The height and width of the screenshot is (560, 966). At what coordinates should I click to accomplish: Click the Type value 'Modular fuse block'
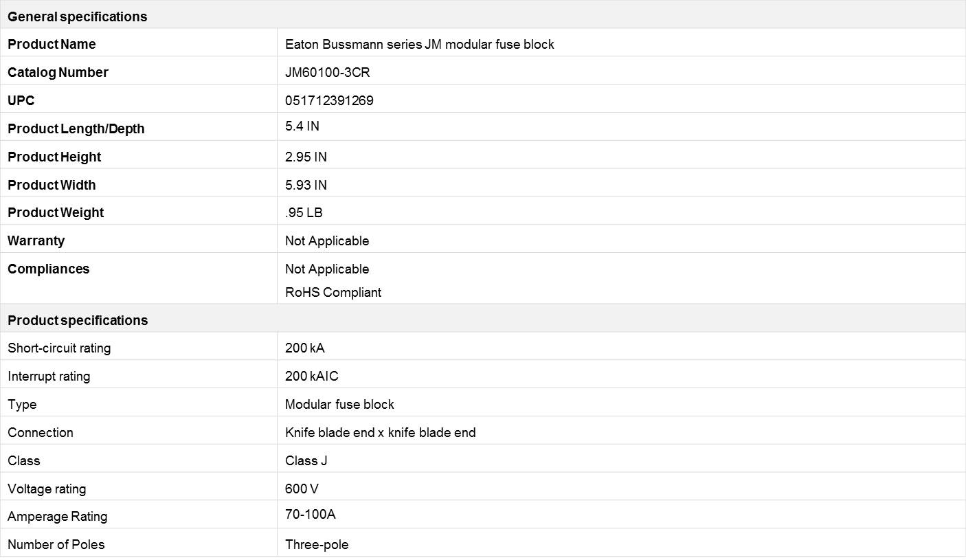pos(339,405)
